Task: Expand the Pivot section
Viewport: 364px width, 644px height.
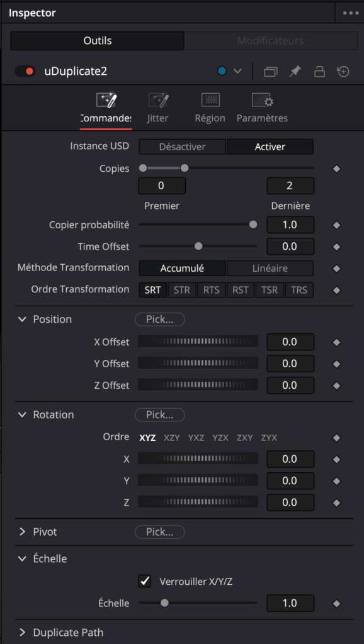Action: [x=22, y=532]
